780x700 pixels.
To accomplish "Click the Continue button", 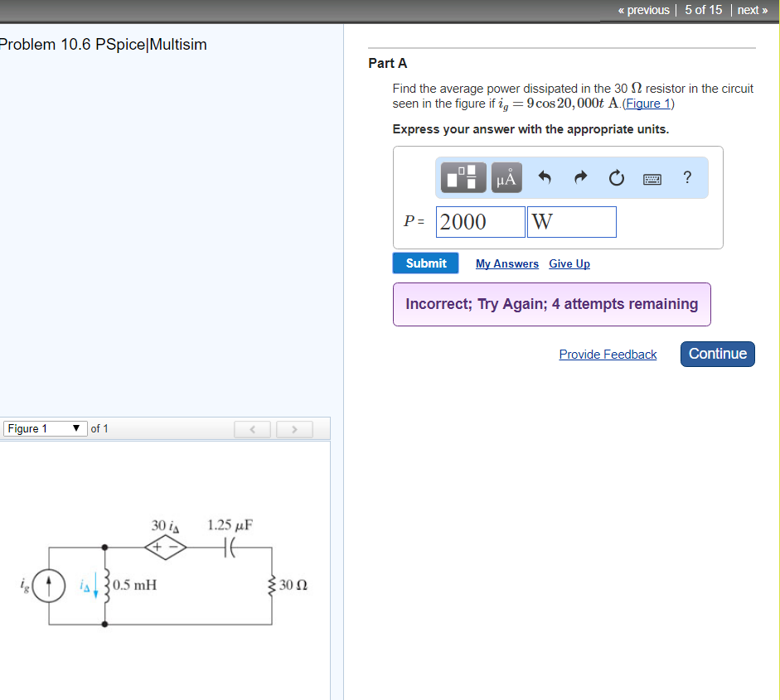I will (x=716, y=354).
